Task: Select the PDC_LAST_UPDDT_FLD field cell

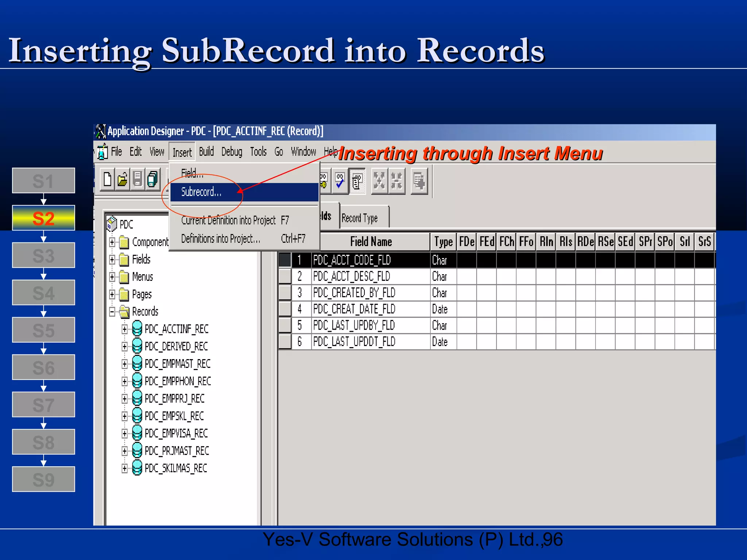Action: (x=371, y=342)
